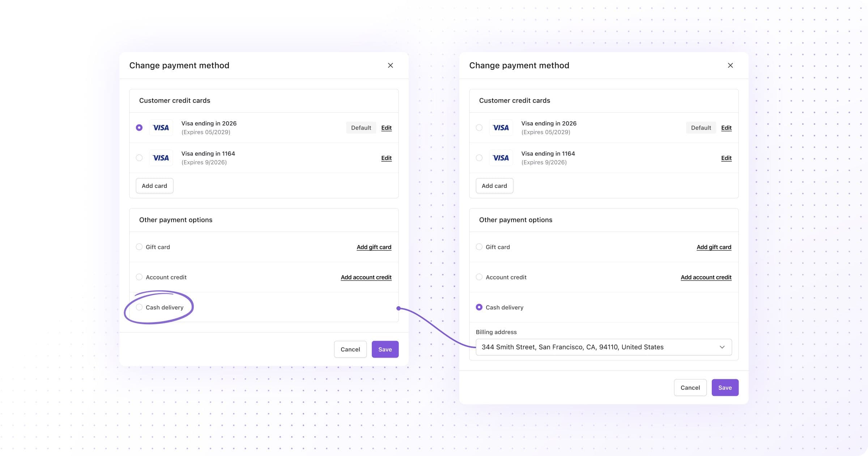This screenshot has height=456, width=868.
Task: Open Add gift card link, left dialog
Action: [x=374, y=247]
